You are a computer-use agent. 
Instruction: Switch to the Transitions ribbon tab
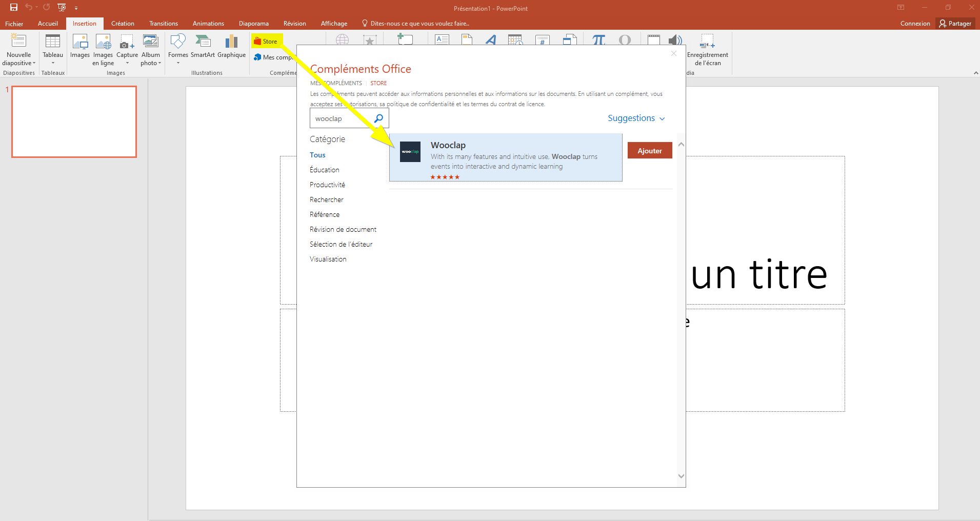(x=163, y=24)
